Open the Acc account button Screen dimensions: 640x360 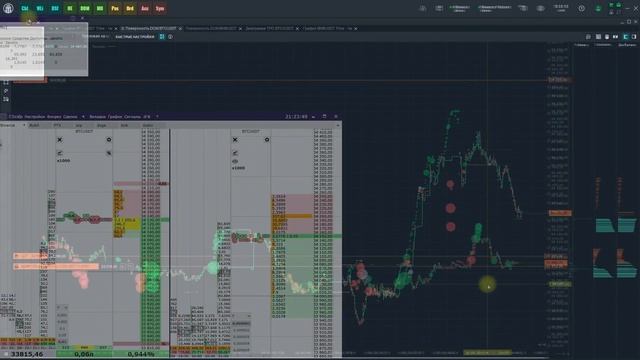pyautogui.click(x=145, y=8)
